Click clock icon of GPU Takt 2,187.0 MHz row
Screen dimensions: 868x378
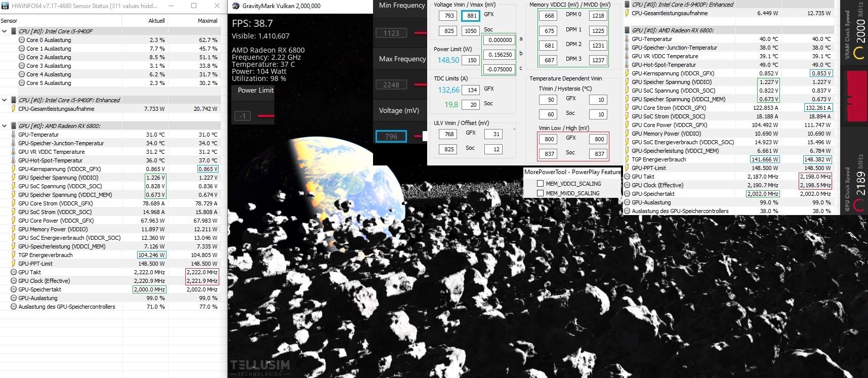point(627,176)
